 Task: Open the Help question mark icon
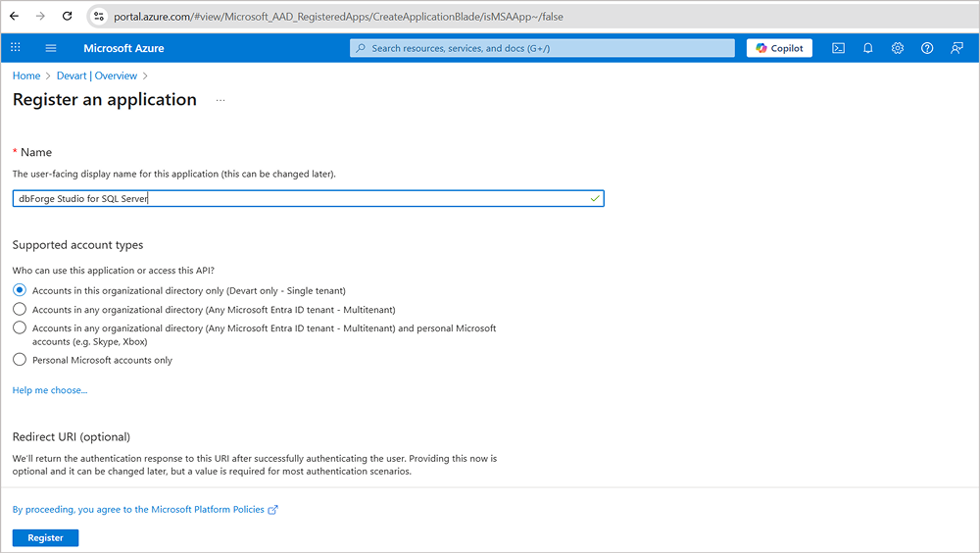click(x=927, y=48)
